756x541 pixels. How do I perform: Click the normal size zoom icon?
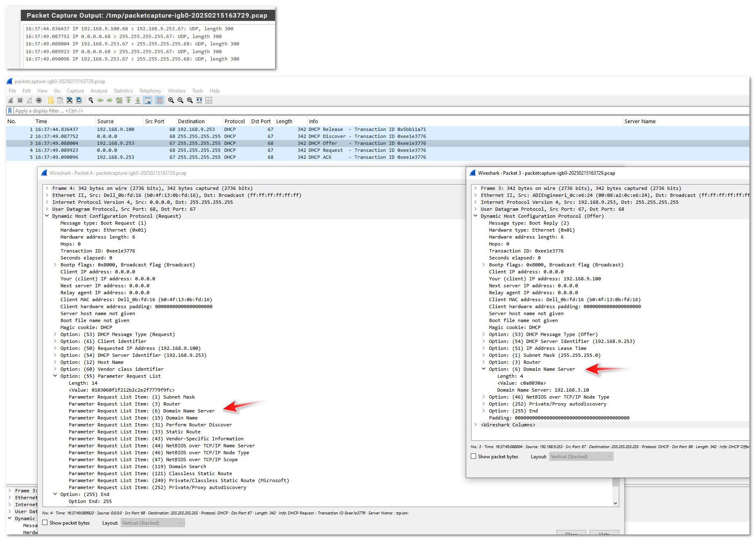point(190,100)
